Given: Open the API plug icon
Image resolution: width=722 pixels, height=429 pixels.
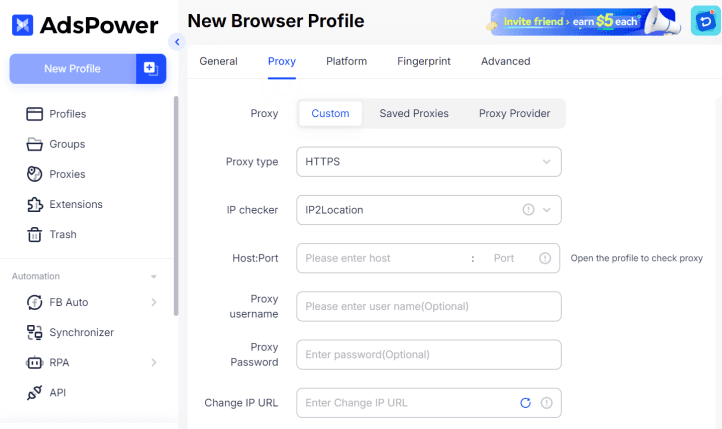Looking at the screenshot, I should pos(33,392).
